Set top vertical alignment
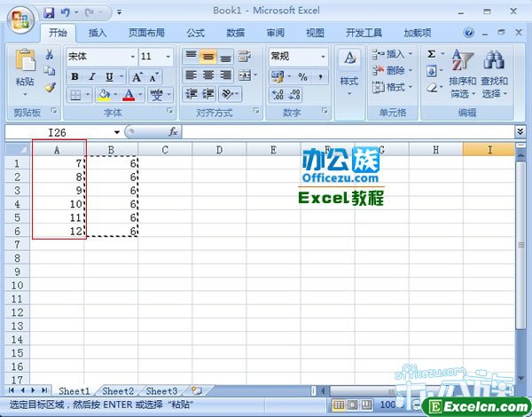532x417 pixels. click(x=191, y=57)
